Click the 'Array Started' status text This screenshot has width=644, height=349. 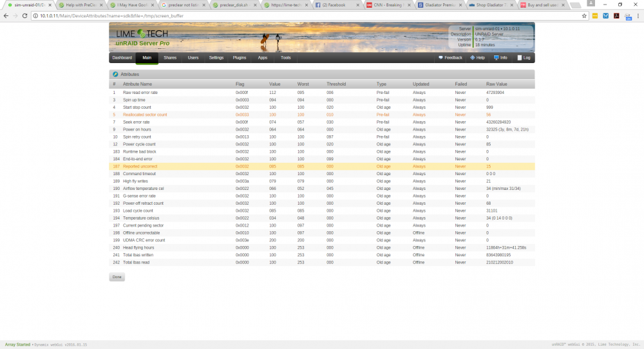tap(17, 344)
